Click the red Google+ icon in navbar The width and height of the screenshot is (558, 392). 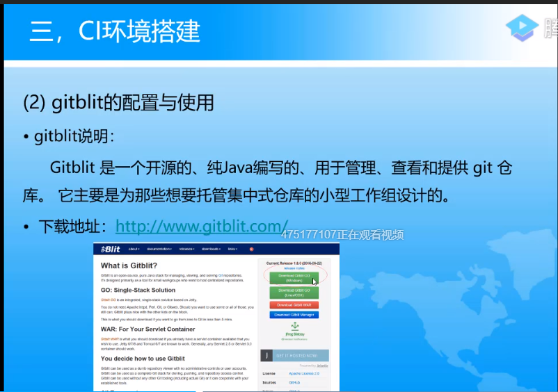pos(251,249)
